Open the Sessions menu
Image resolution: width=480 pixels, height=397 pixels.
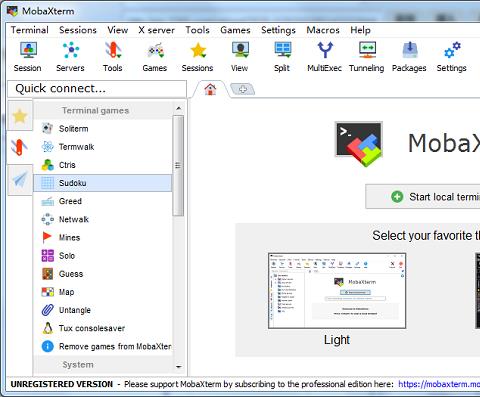click(78, 30)
